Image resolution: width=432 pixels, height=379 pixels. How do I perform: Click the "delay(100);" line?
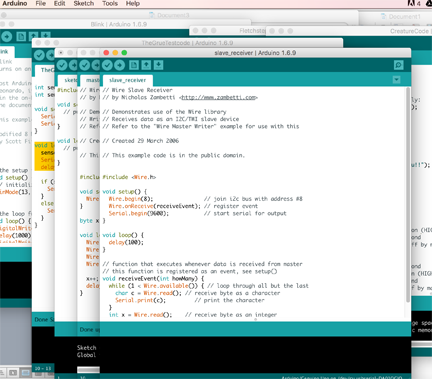126,242
